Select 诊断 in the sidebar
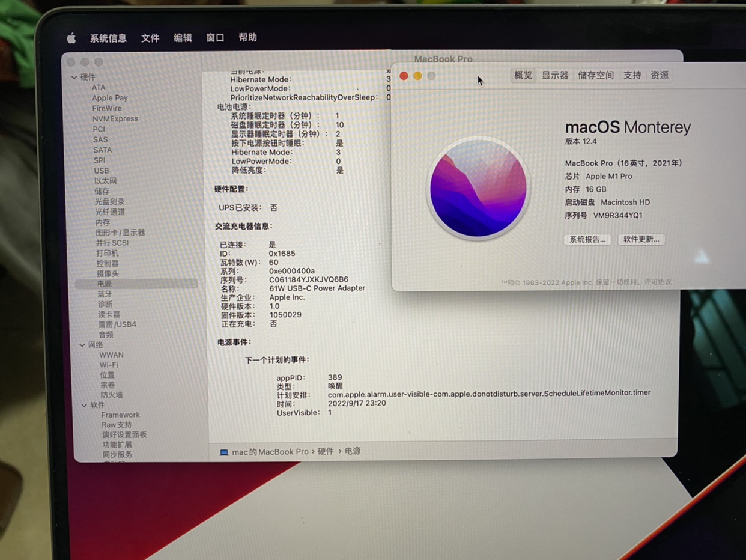The image size is (746, 560). click(x=105, y=304)
